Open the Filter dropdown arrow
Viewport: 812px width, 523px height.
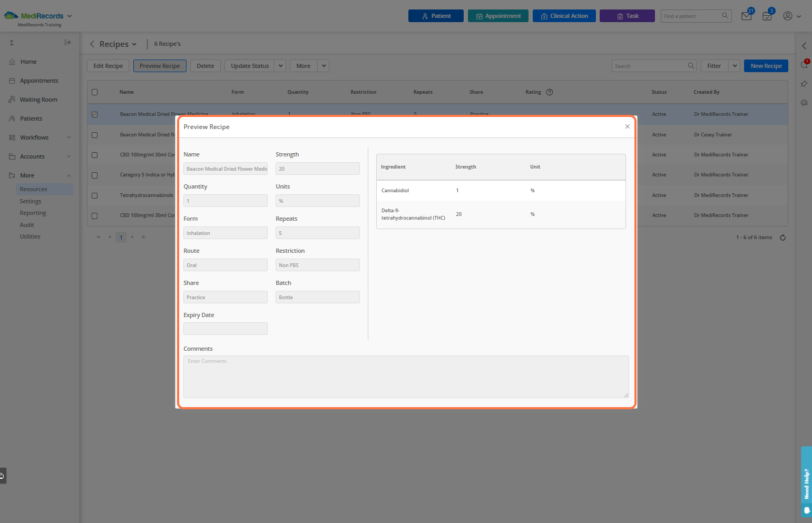click(x=735, y=66)
